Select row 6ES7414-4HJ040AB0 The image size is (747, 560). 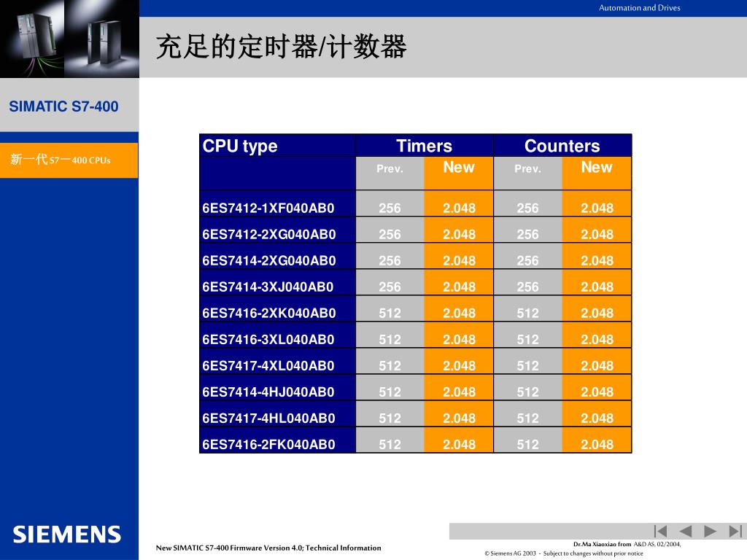point(415,387)
